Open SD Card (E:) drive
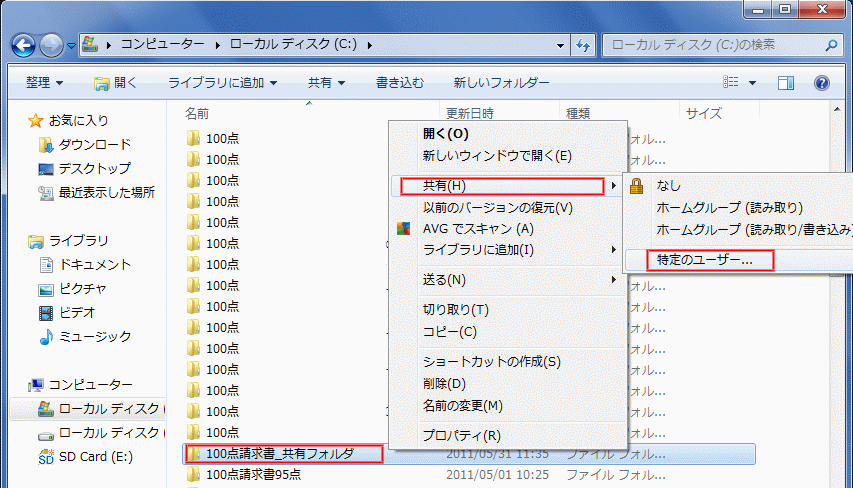853x488 pixels. point(86,456)
